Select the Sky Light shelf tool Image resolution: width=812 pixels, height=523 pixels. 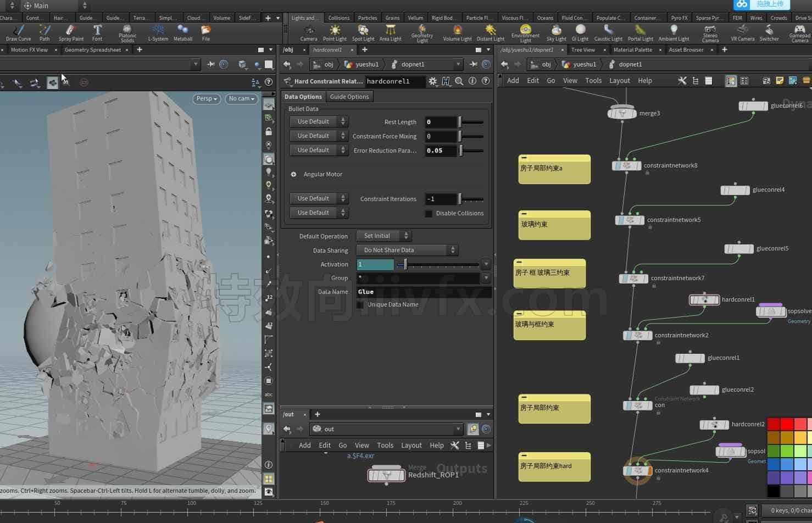click(556, 32)
